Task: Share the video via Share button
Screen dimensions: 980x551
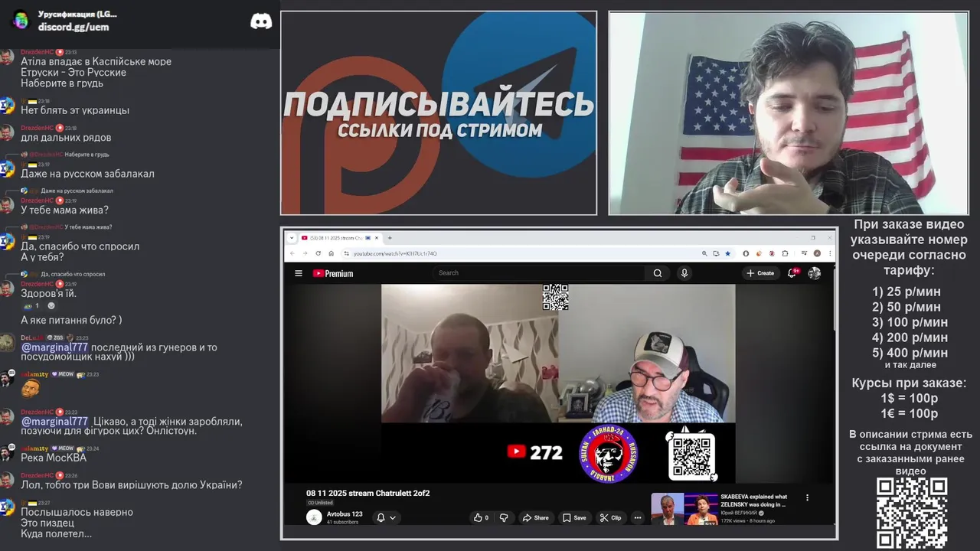Action: coord(535,518)
